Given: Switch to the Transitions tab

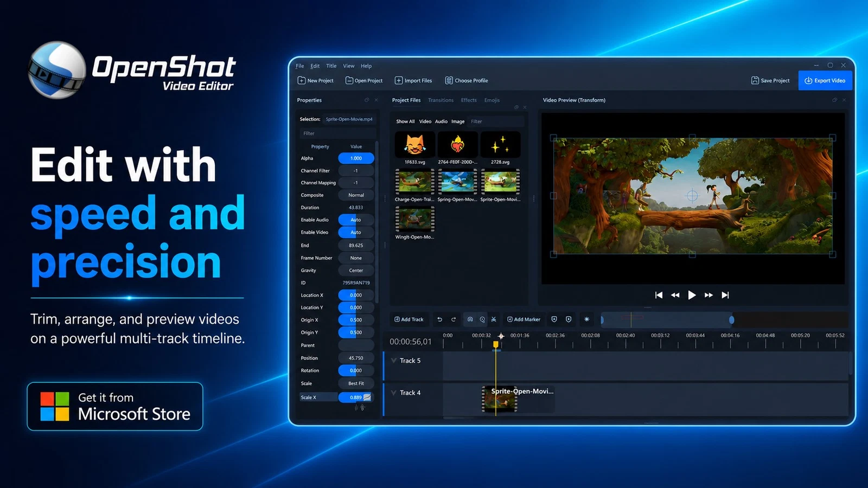Looking at the screenshot, I should [441, 100].
